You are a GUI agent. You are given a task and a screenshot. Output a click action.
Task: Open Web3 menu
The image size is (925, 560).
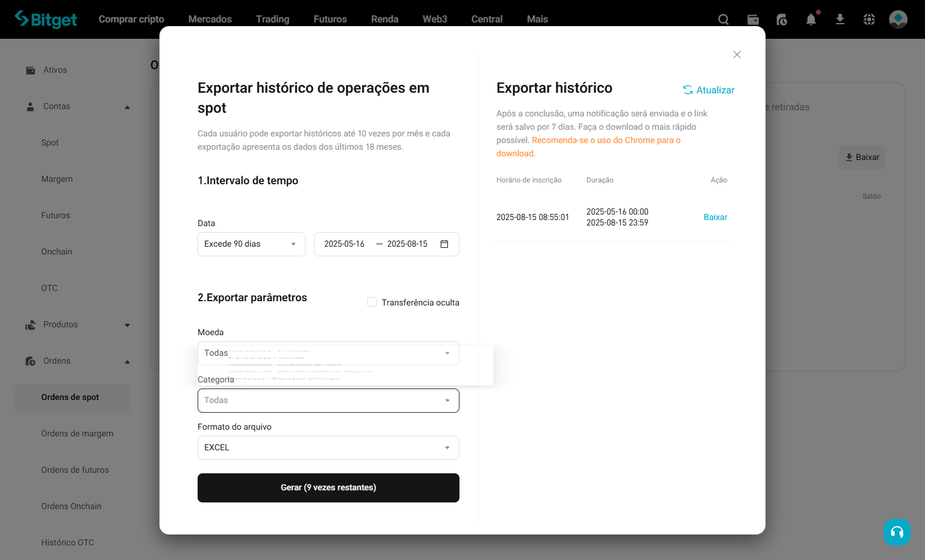435,19
